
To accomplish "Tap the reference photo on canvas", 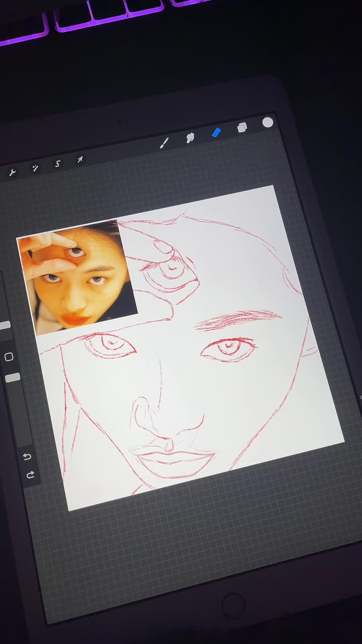I will tap(77, 277).
